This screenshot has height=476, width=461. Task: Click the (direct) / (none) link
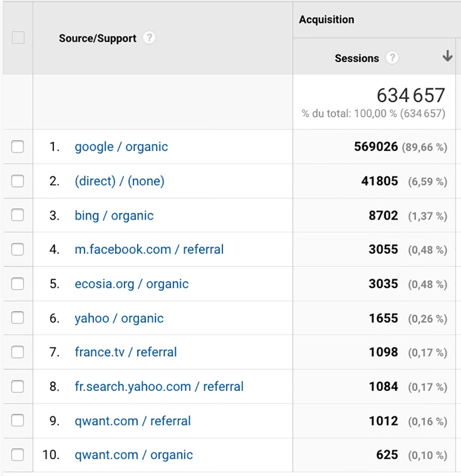[x=120, y=181]
